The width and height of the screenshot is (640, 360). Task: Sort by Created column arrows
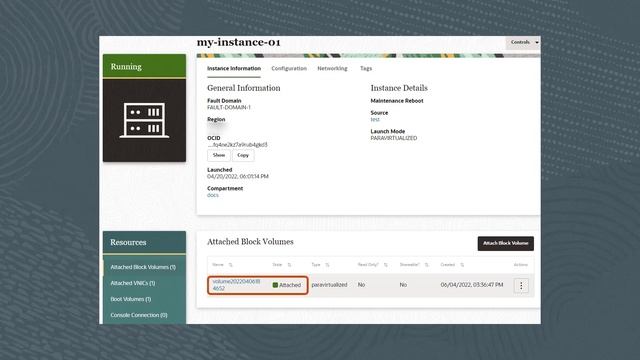tap(462, 265)
